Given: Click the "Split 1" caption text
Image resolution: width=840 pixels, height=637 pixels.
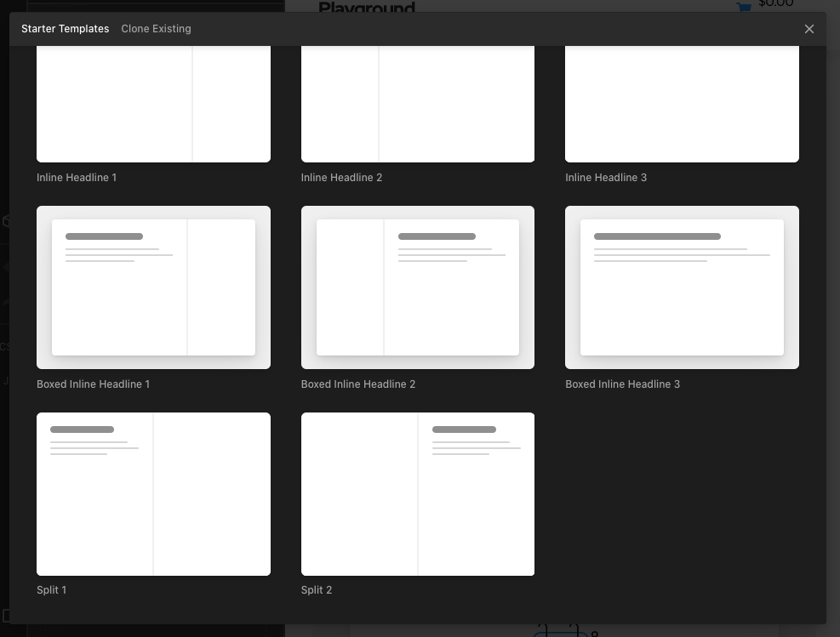Looking at the screenshot, I should coord(51,590).
